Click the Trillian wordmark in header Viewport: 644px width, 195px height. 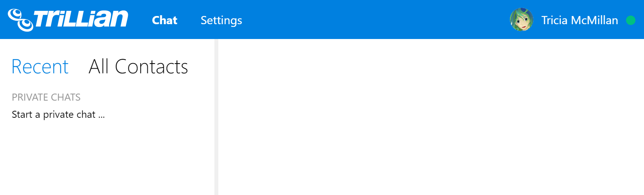tap(81, 19)
